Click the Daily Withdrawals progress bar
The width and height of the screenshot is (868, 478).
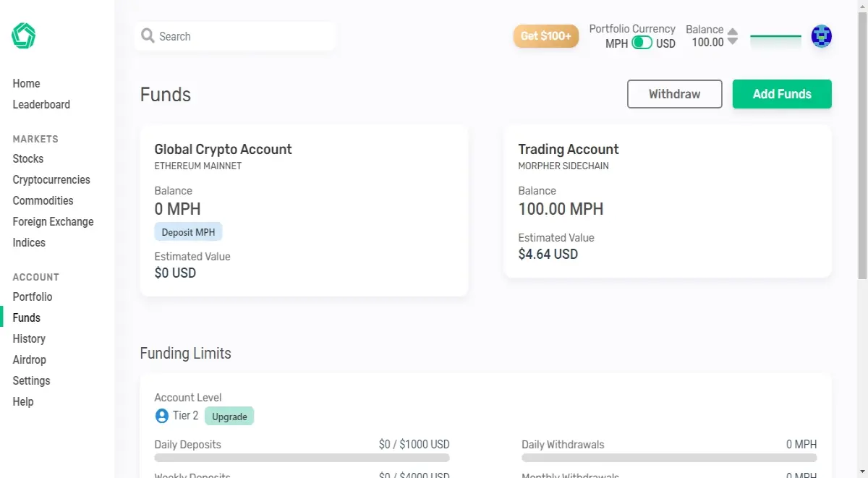[x=669, y=458]
